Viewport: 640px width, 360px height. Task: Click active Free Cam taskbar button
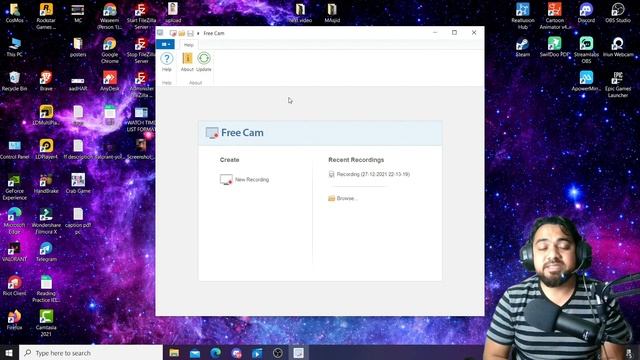point(298,353)
